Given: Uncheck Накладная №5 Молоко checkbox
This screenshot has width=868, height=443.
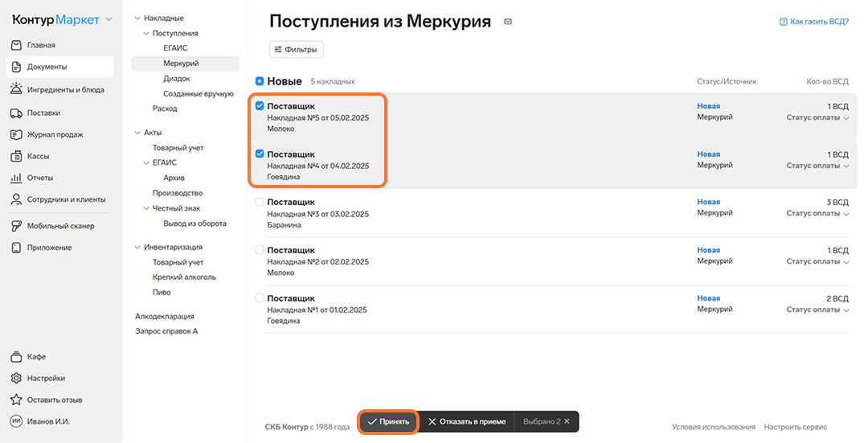Looking at the screenshot, I should [x=260, y=106].
